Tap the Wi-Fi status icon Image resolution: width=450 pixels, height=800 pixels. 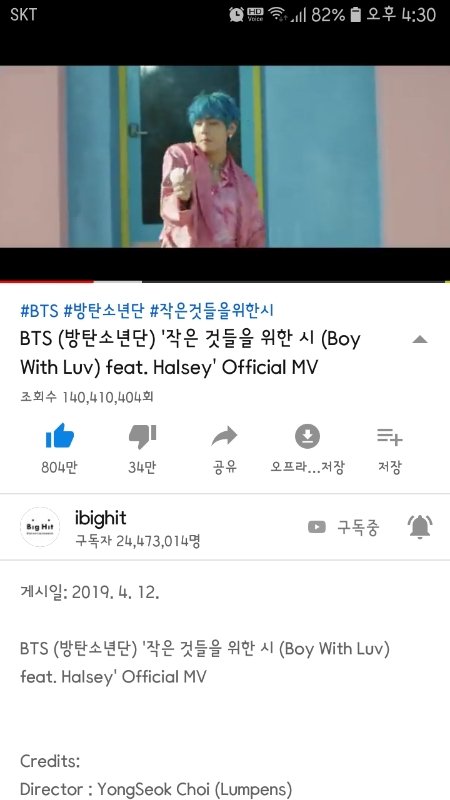point(278,15)
